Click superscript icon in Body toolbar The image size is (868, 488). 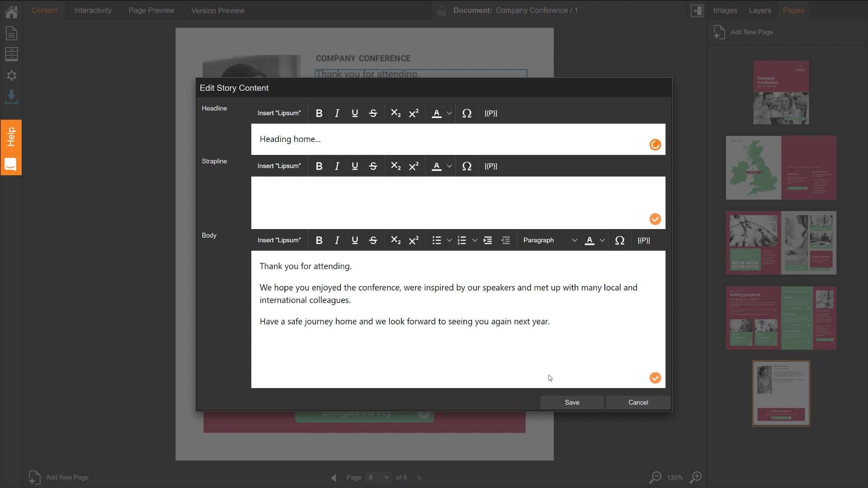point(414,240)
